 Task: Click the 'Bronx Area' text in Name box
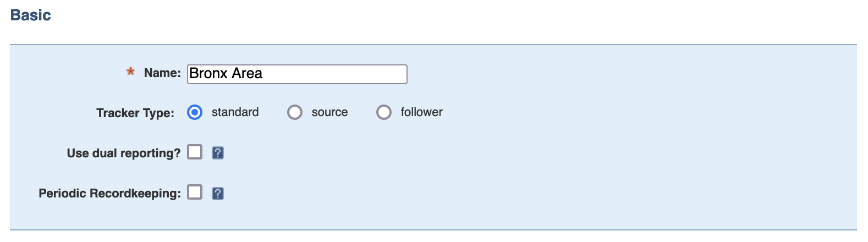226,74
